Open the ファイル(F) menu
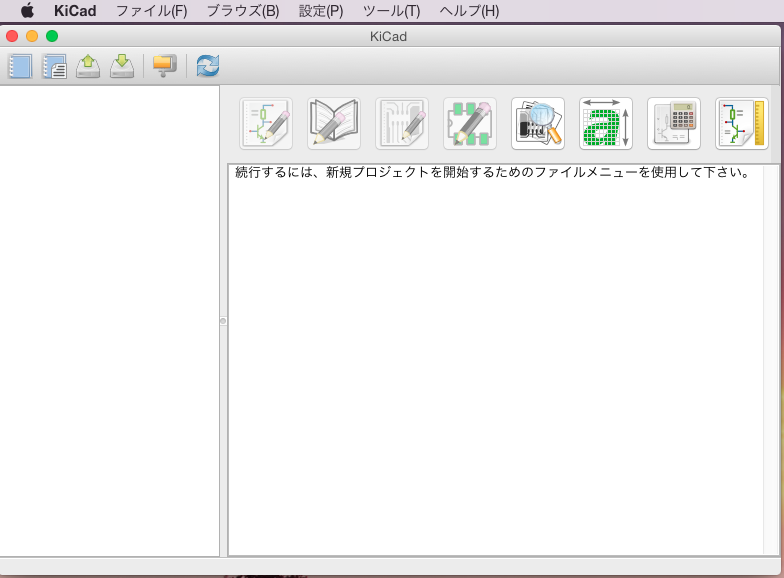The width and height of the screenshot is (784, 578). (x=152, y=10)
